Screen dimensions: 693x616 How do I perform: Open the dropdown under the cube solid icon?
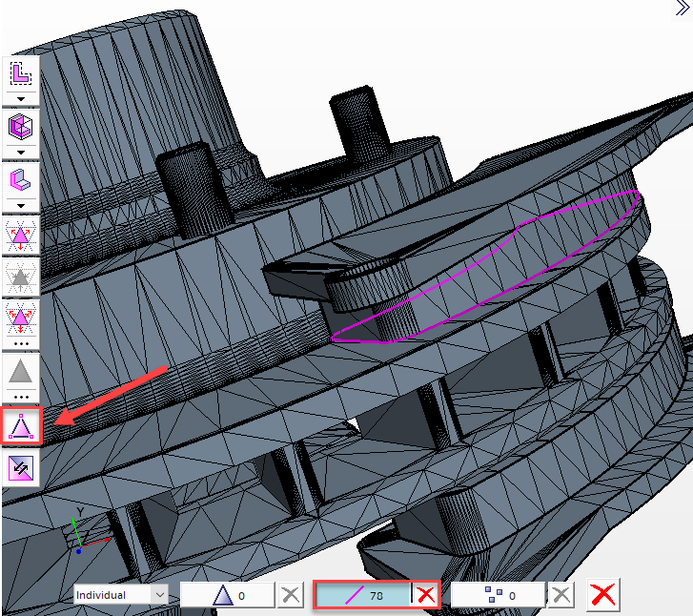pos(21,153)
